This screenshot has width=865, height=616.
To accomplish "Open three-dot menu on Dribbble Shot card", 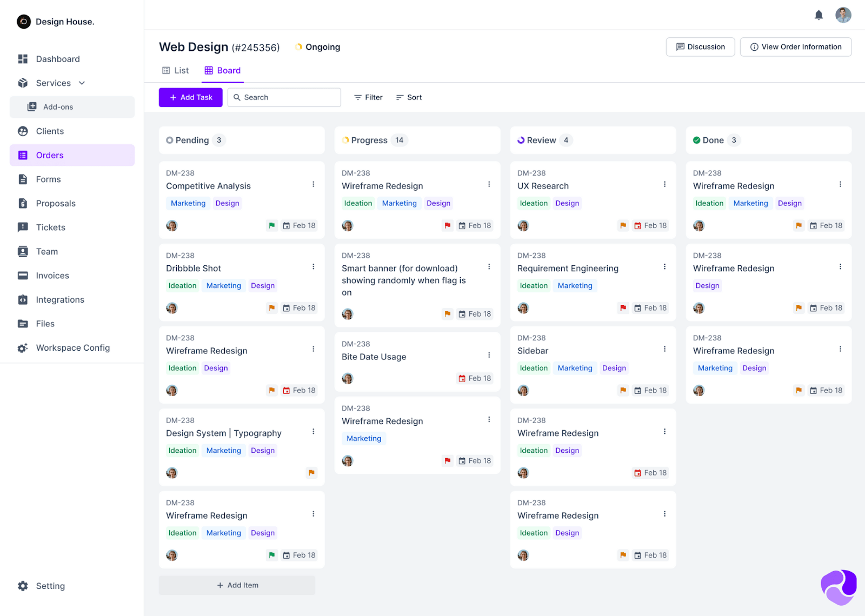I will (x=313, y=267).
